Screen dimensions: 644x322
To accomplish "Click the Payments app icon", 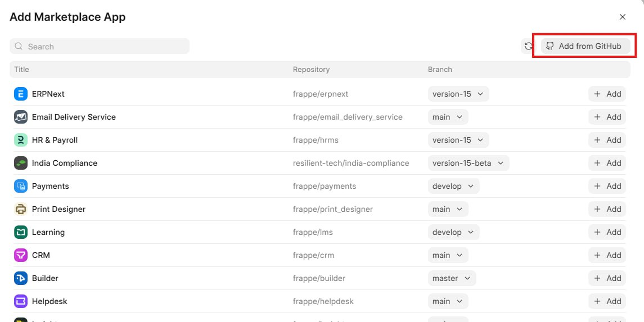I will 21,186.
